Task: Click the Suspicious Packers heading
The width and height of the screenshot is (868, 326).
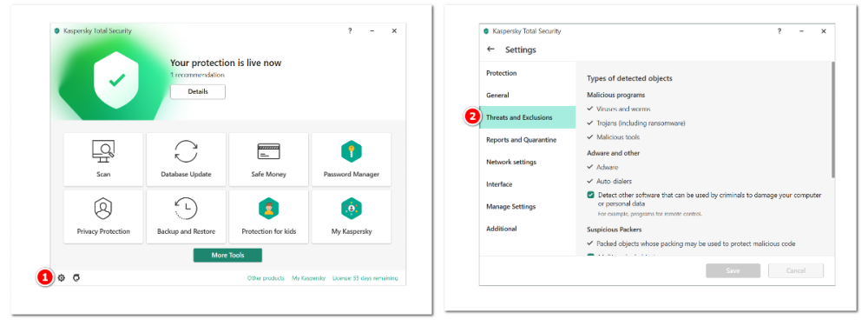Action: pyautogui.click(x=614, y=229)
